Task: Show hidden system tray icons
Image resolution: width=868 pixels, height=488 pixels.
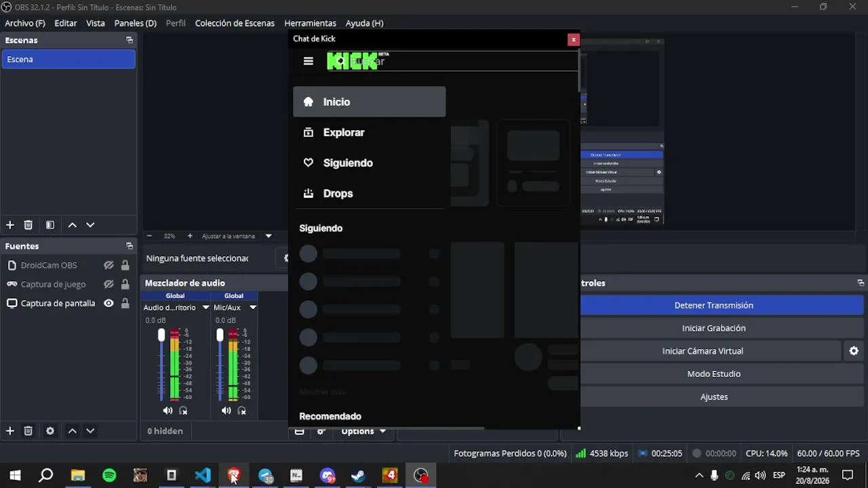Action: (x=699, y=475)
